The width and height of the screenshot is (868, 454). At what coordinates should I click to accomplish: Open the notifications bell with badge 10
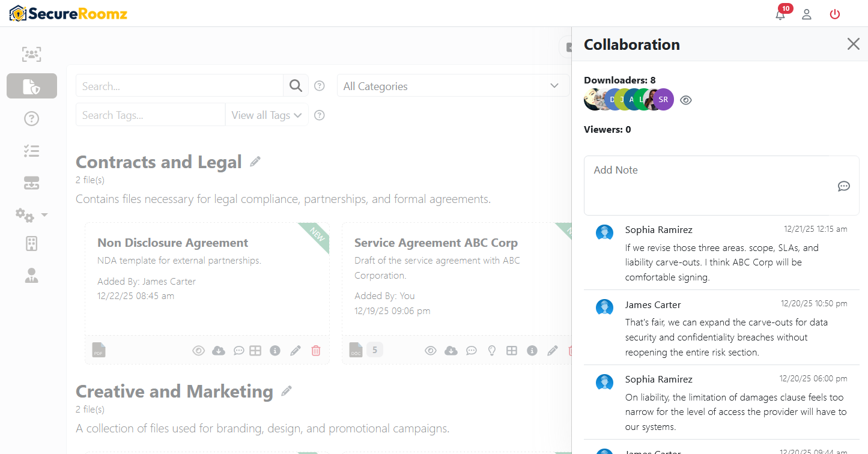[x=780, y=14]
